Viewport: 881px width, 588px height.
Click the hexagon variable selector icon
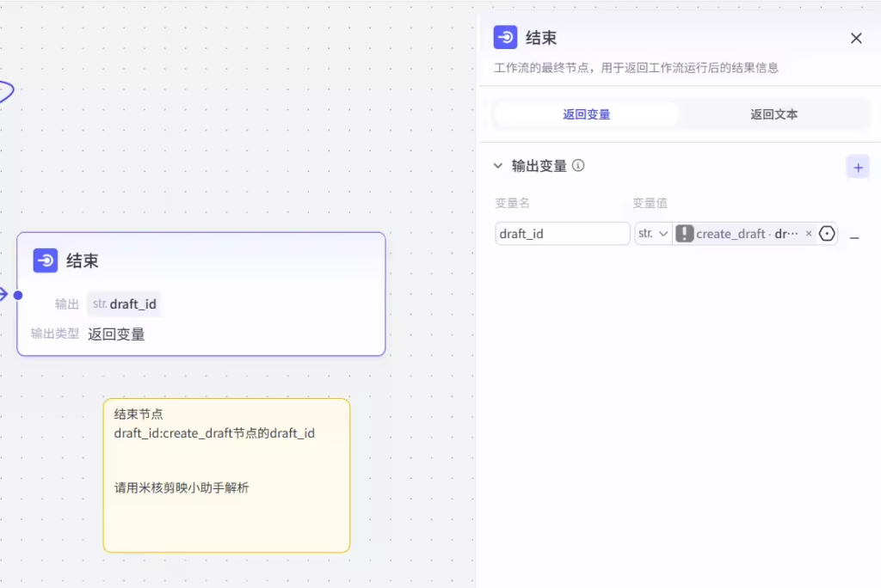click(x=827, y=234)
